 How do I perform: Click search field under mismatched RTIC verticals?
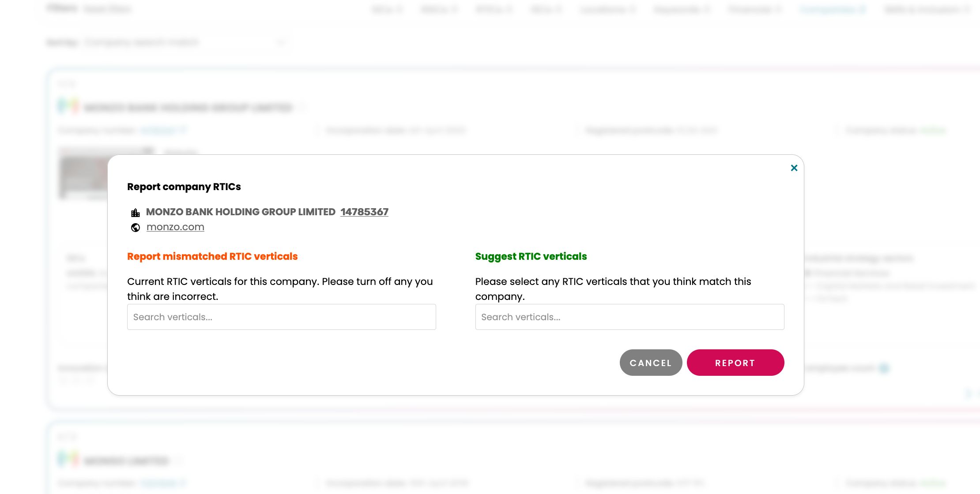pos(282,317)
